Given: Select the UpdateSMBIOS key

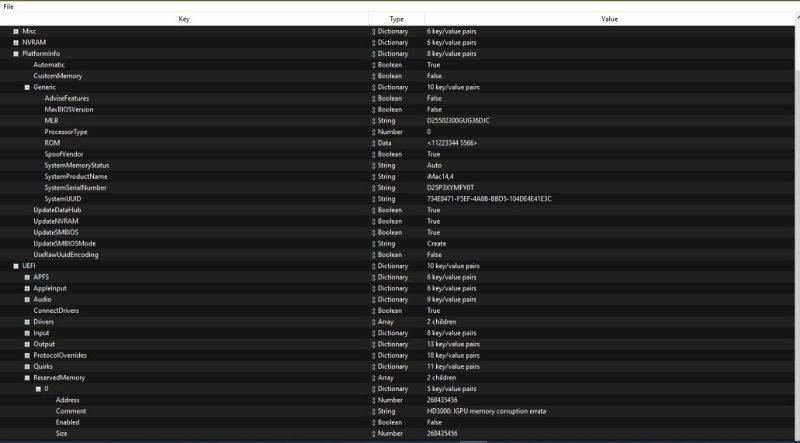Looking at the screenshot, I should (56, 233).
